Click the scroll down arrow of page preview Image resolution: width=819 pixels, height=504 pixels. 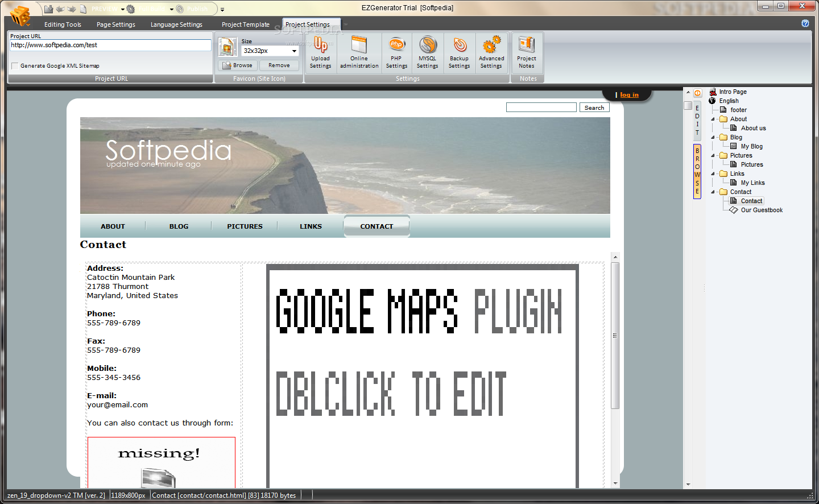click(x=615, y=484)
